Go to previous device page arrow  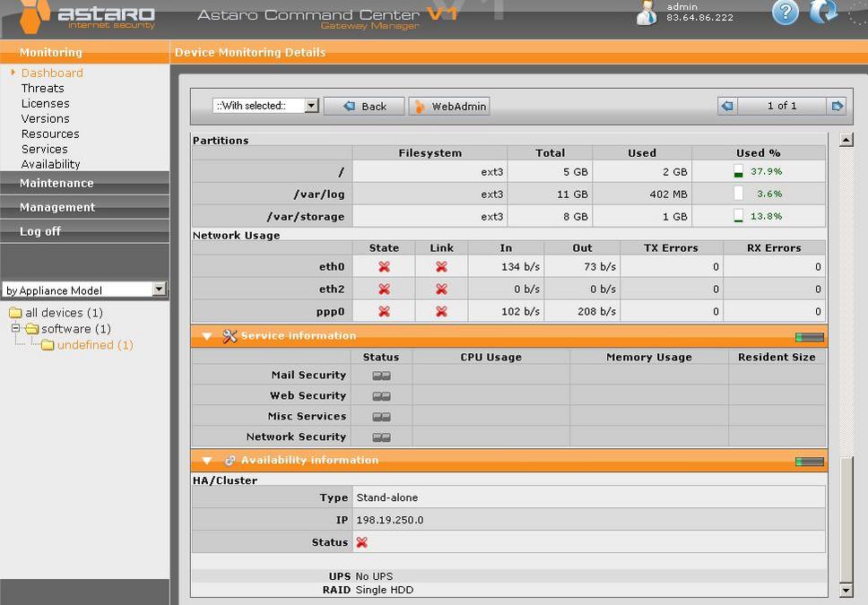(x=727, y=106)
